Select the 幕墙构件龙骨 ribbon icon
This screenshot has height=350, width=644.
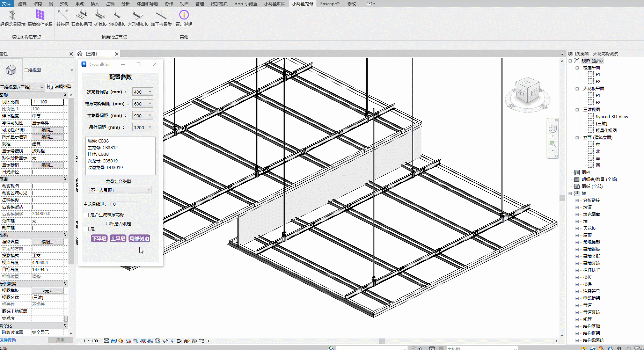click(x=40, y=15)
